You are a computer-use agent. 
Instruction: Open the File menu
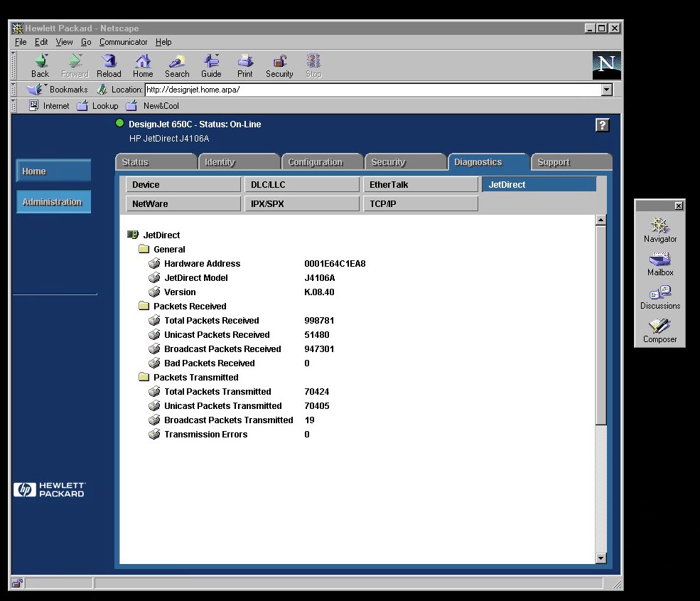[x=21, y=42]
